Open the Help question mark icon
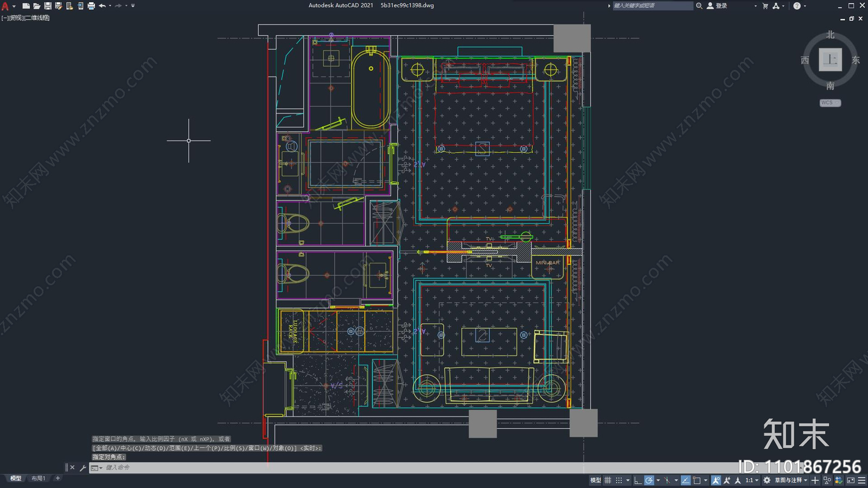The width and height of the screenshot is (868, 488). [797, 5]
